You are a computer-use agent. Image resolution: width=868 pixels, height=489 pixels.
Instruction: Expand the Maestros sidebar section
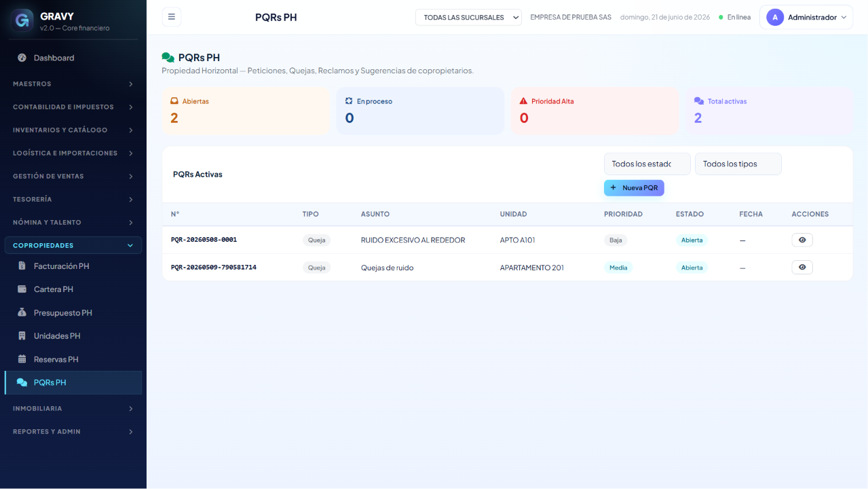[x=73, y=84]
